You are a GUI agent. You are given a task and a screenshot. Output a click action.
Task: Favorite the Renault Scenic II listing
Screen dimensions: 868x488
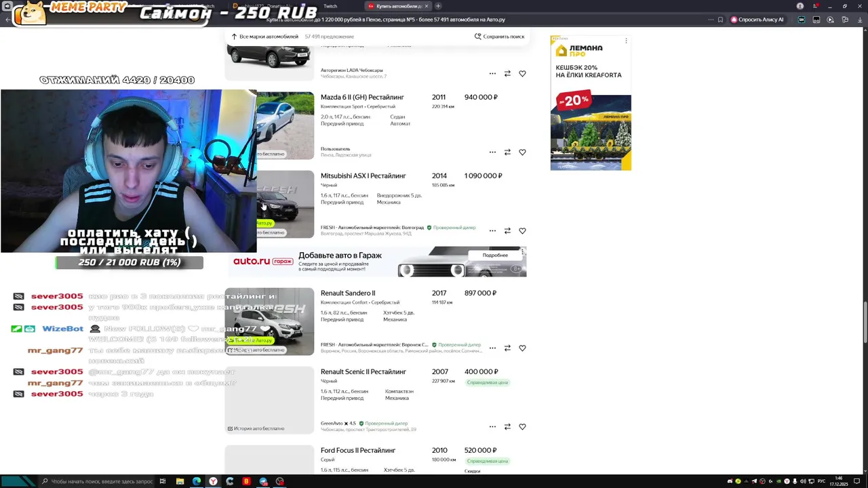click(522, 426)
